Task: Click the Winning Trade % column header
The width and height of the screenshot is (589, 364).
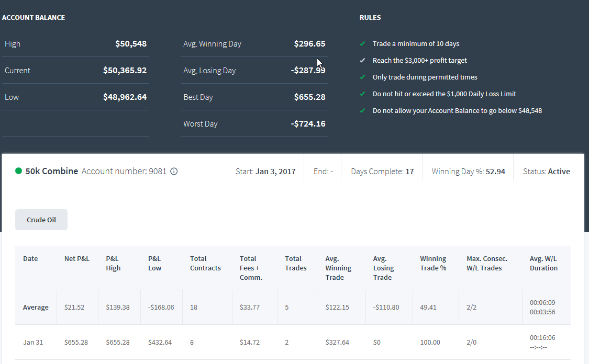Action: [x=433, y=264]
